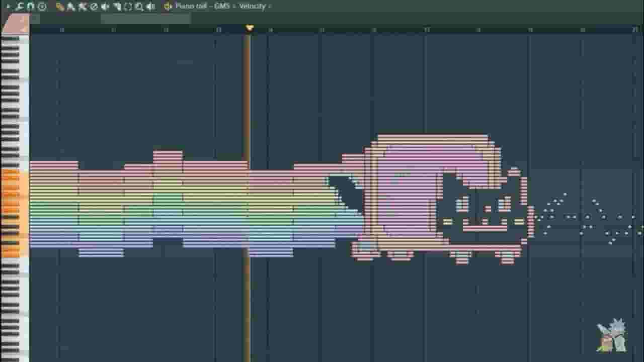Image resolution: width=644 pixels, height=362 pixels.
Task: Click the target channel icon before Piano roll
Action: coord(168,7)
